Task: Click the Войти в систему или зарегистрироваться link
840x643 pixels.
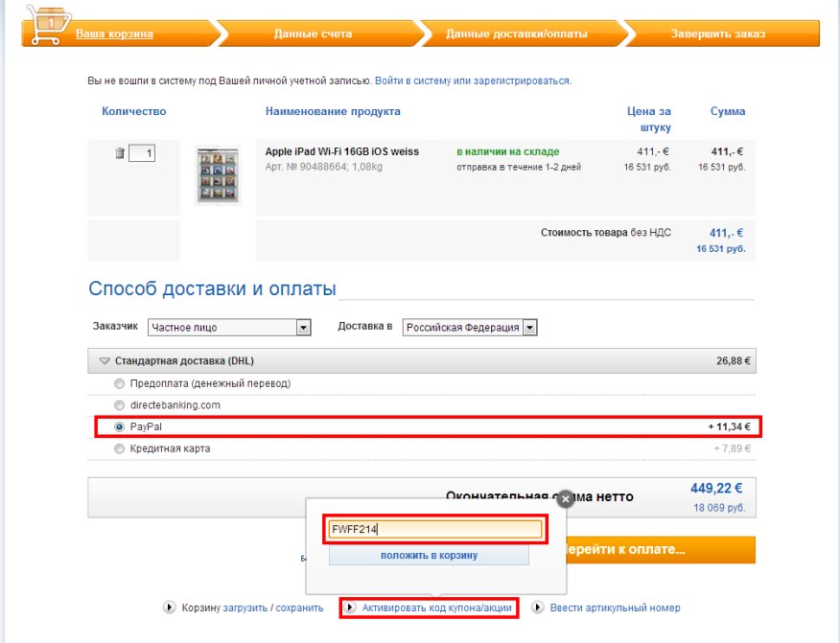Action: (x=473, y=80)
